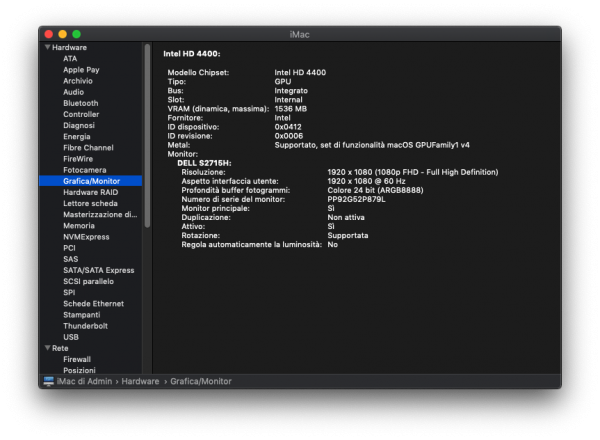Select the Intel HD 4400 heading
This screenshot has height=440, width=600.
coord(192,53)
